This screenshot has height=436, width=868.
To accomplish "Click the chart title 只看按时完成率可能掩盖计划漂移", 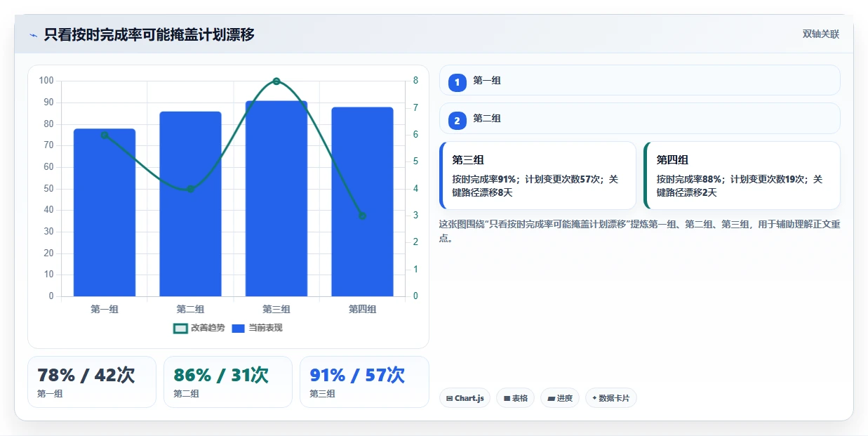I will click(x=149, y=34).
